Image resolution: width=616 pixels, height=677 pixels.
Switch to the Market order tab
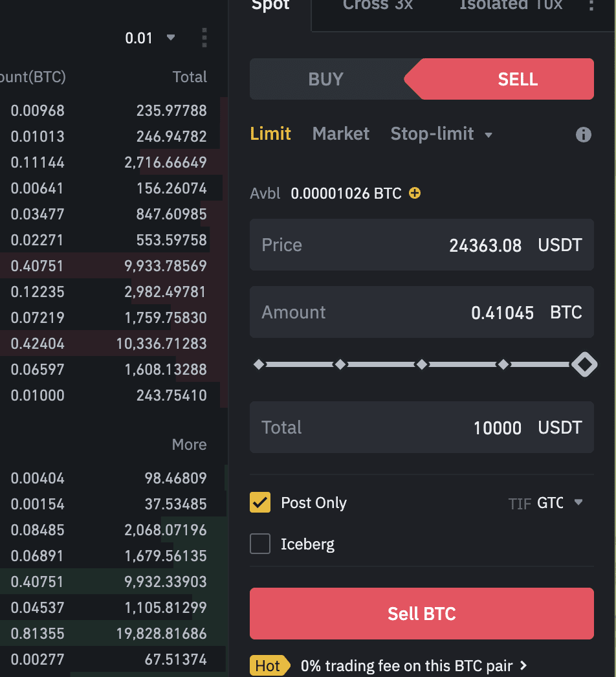(340, 134)
